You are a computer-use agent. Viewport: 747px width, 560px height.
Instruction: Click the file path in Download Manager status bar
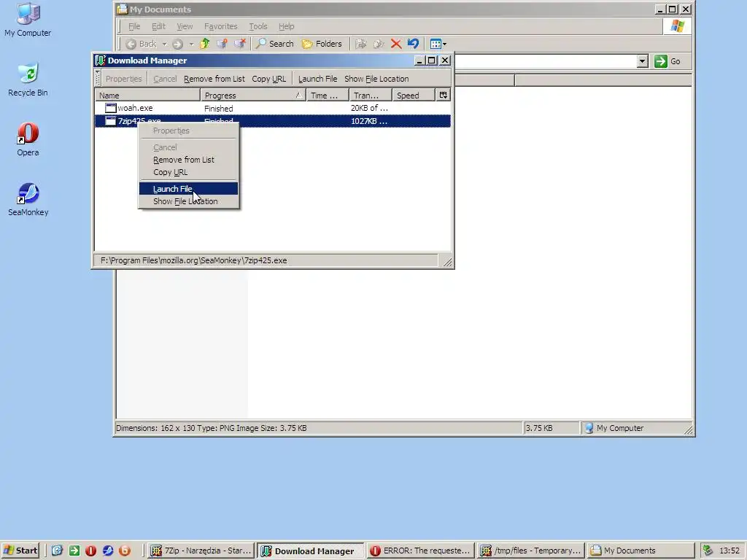tap(193, 260)
